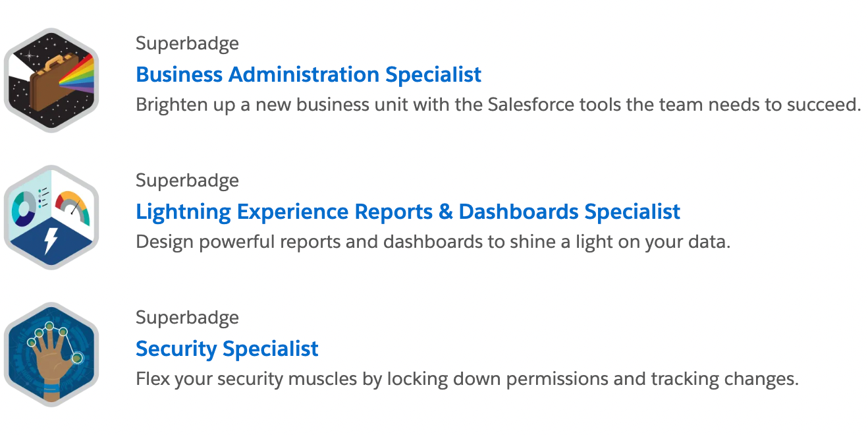Click the Lightning Experience Reports & Dashboards badge icon
Screen dimensions: 868x435
(x=51, y=217)
